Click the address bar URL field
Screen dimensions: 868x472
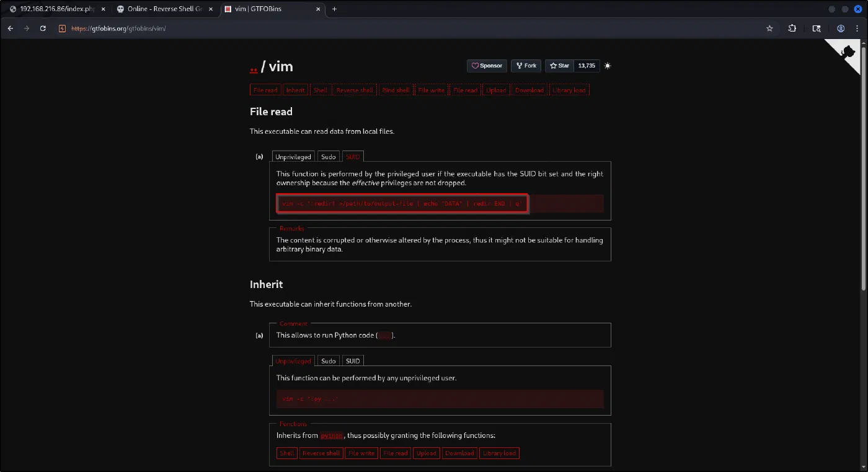point(409,28)
